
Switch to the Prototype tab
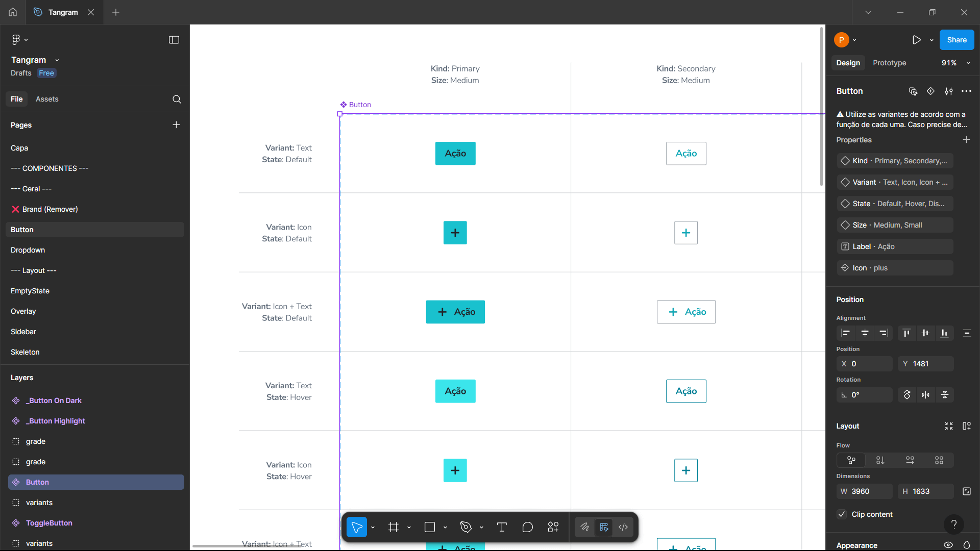pyautogui.click(x=889, y=63)
